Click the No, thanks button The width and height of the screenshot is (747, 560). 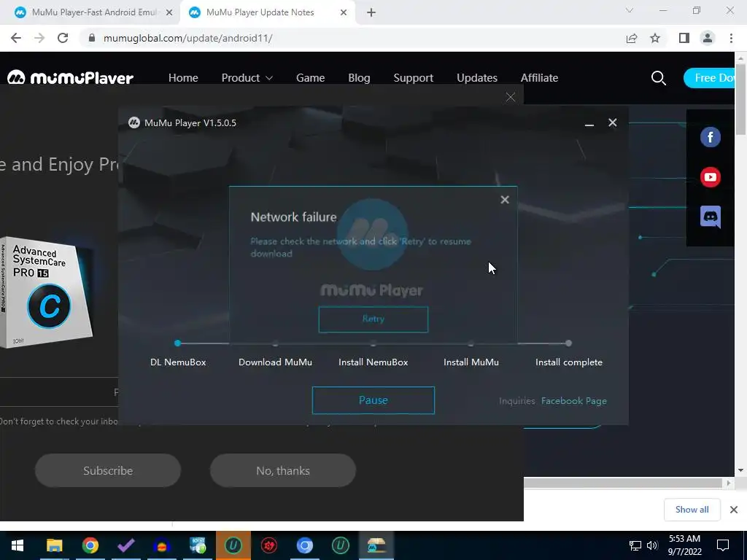[x=283, y=470]
